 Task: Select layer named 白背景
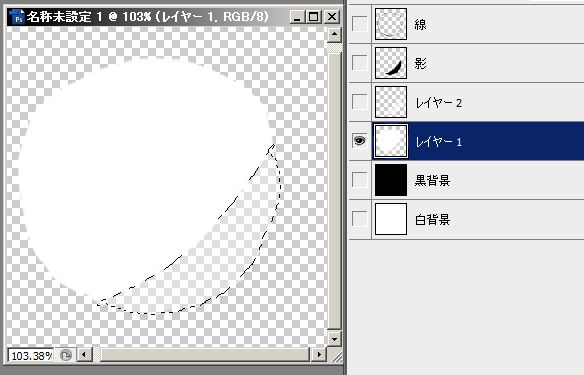(x=432, y=220)
